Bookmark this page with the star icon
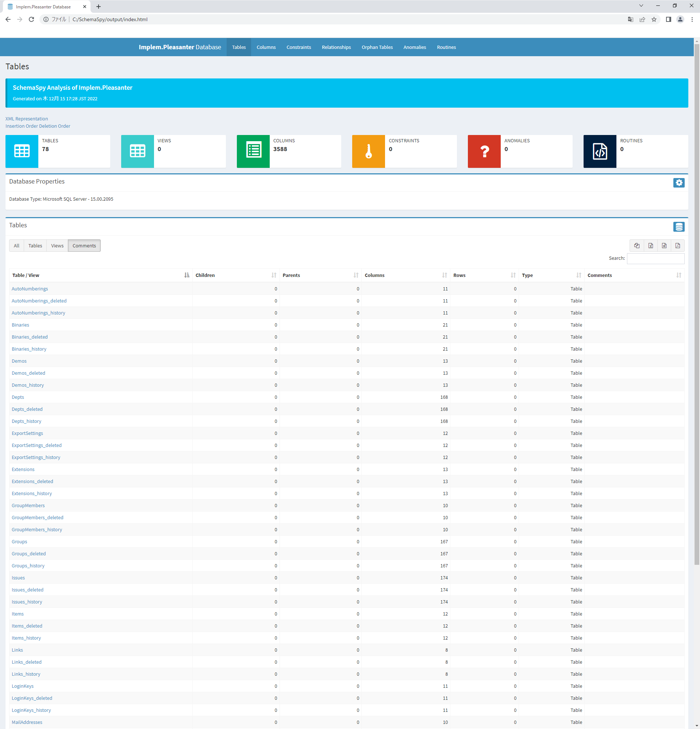Screen dimensions: 700x729 click(x=654, y=19)
